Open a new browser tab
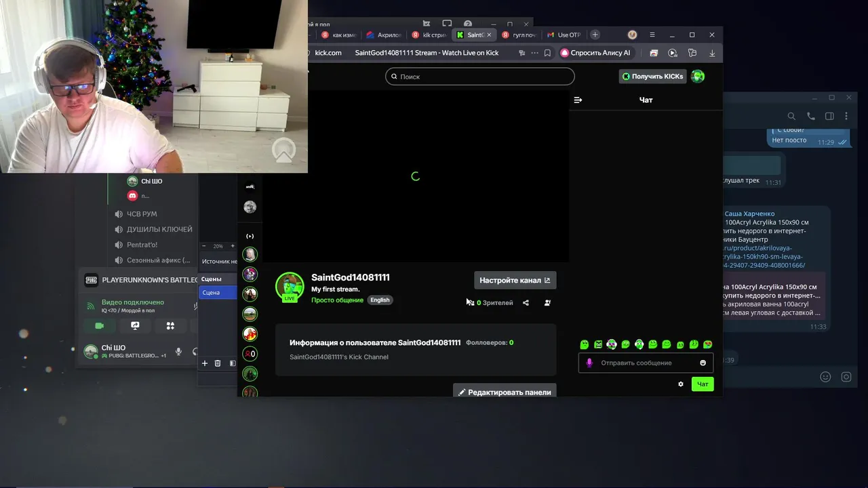Screen dimensions: 868x488 coord(595,35)
